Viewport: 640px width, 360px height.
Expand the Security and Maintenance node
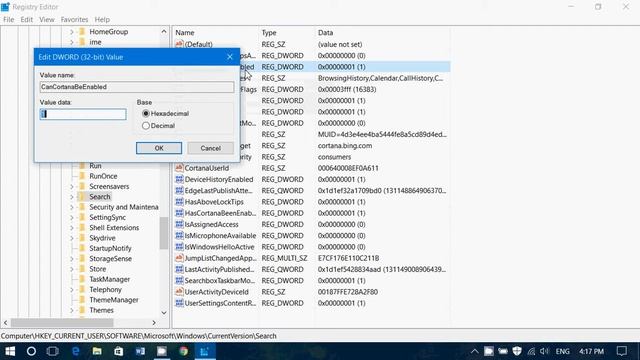tap(71, 207)
